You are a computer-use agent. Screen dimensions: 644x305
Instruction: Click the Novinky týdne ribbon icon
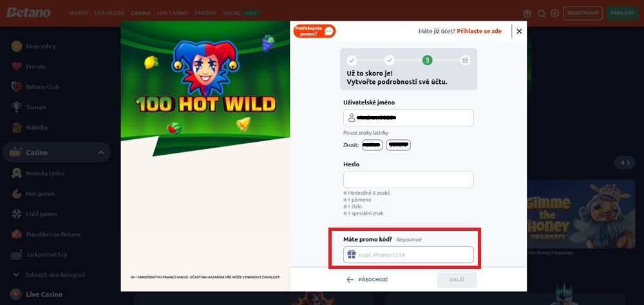point(17,173)
